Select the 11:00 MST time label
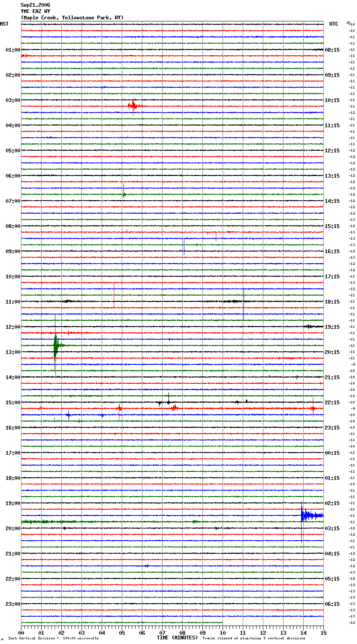 13,302
